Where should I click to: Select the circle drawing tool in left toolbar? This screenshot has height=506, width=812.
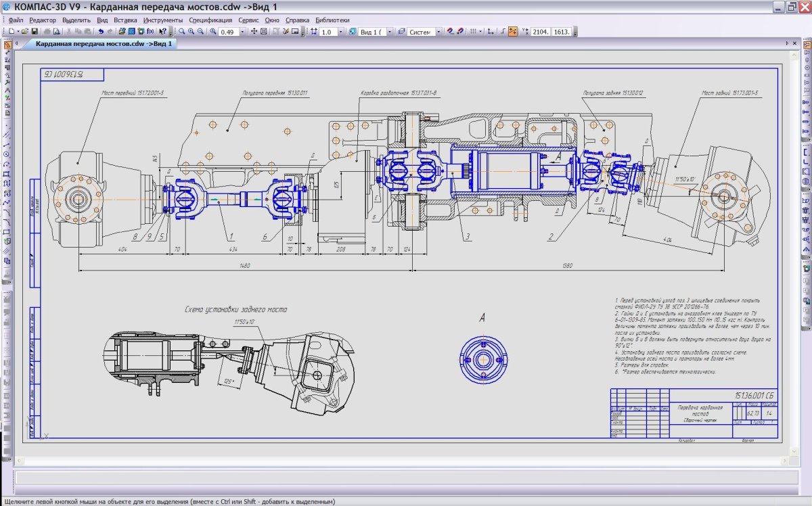[6, 154]
